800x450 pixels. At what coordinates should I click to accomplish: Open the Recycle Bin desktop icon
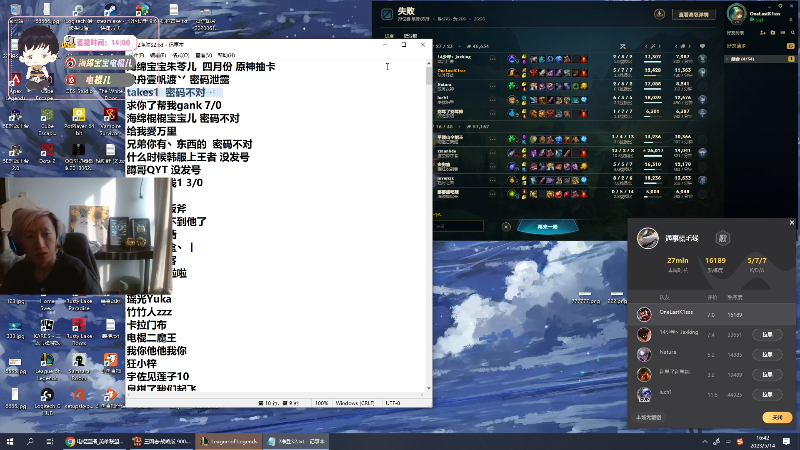(15, 13)
